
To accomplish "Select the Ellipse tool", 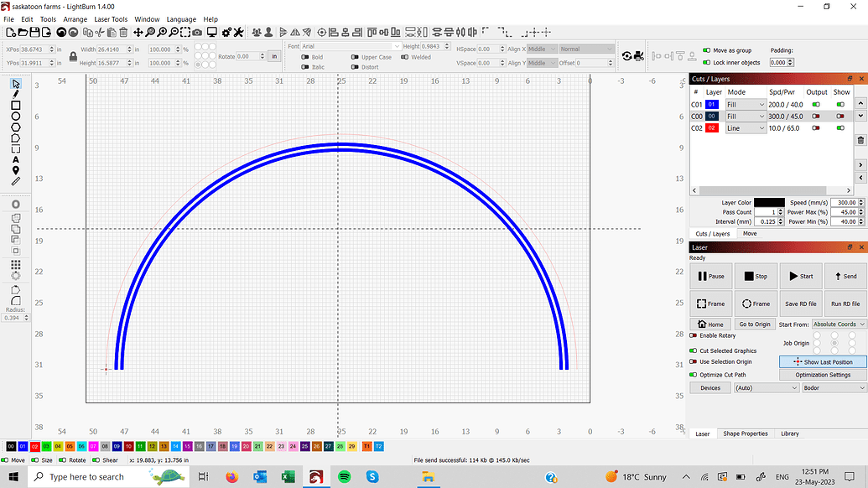I will pyautogui.click(x=14, y=117).
